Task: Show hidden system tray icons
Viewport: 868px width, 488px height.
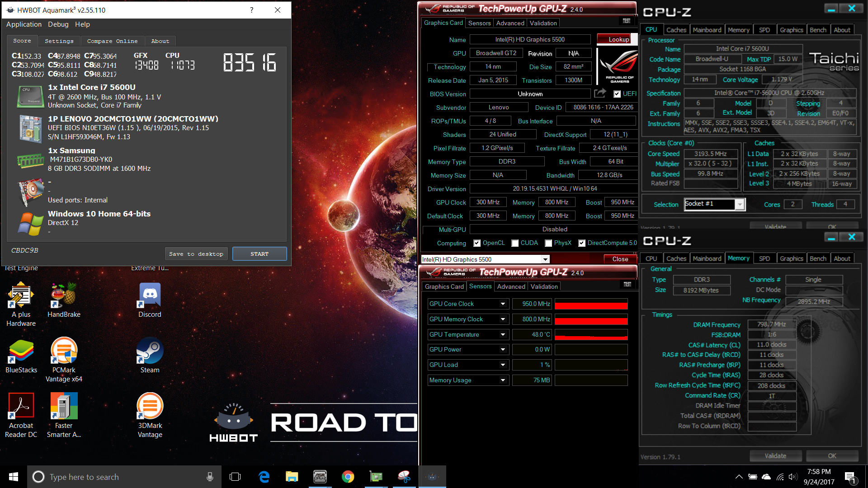Action: 739,477
